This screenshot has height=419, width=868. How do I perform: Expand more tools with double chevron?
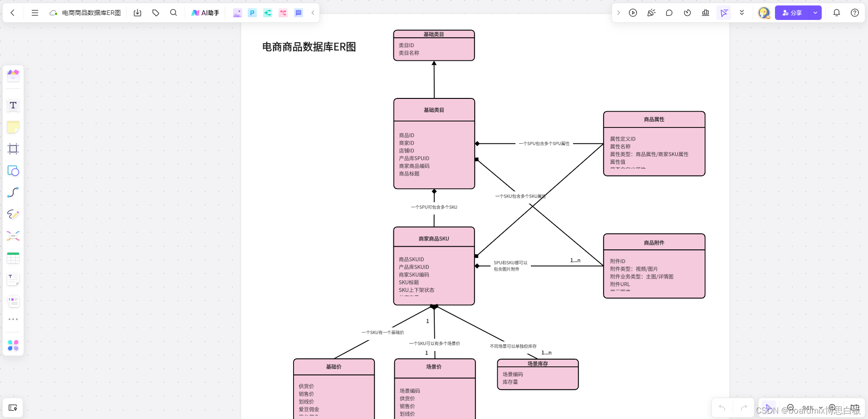742,13
